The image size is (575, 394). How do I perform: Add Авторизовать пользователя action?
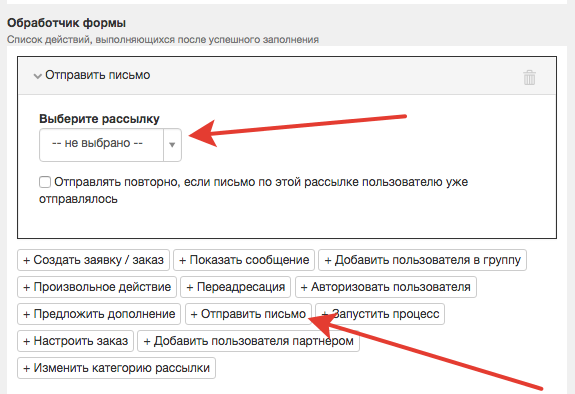coord(386,287)
